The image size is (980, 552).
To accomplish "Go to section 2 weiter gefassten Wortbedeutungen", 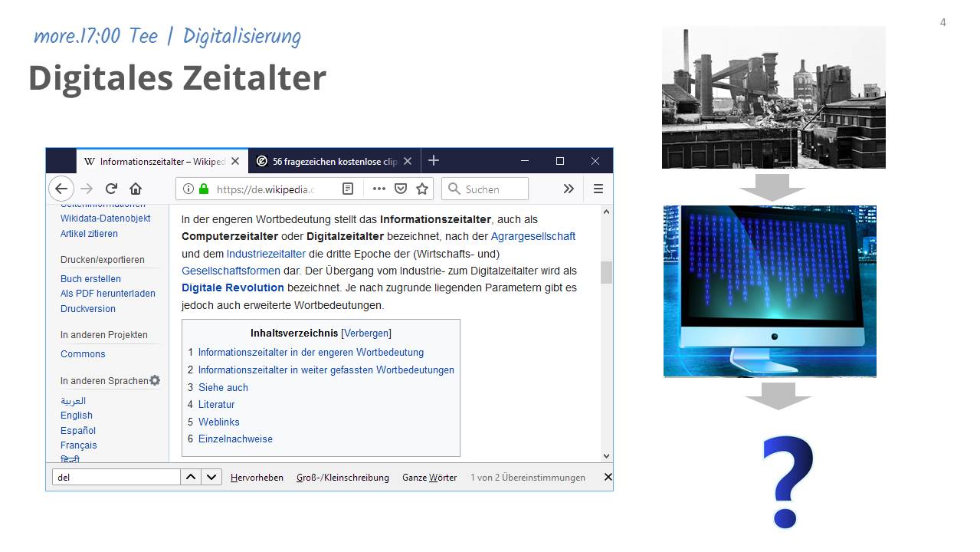I will tap(326, 370).
